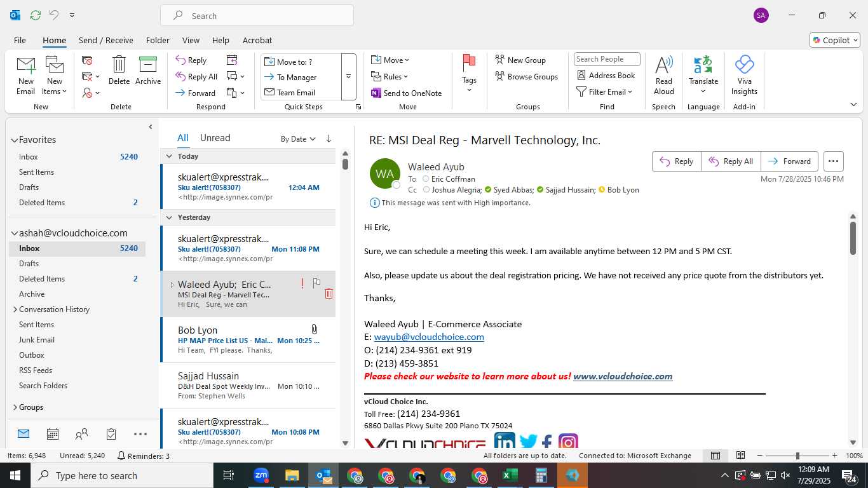Switch to Normal view layout in status bar
Image resolution: width=868 pixels, height=488 pixels.
(x=715, y=456)
